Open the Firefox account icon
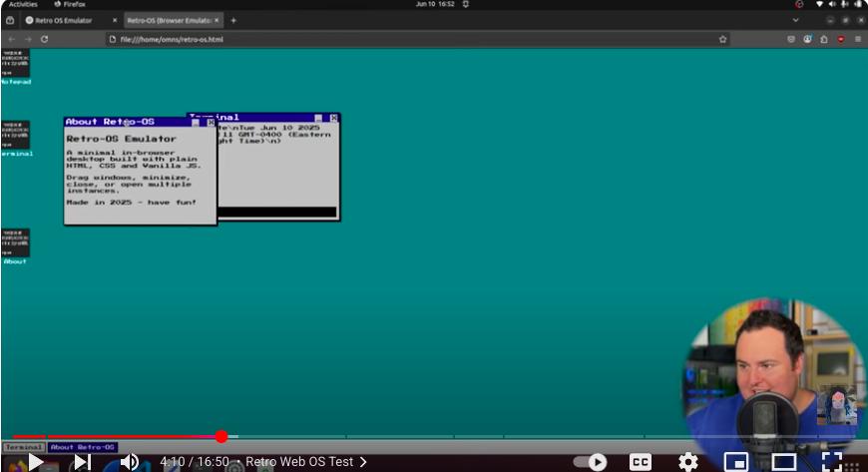This screenshot has width=868, height=472. tap(808, 39)
